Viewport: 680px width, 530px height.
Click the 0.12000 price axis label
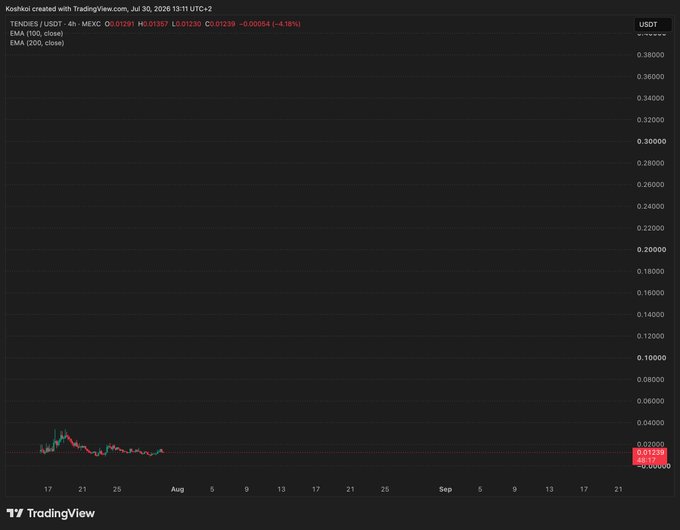[x=650, y=336]
